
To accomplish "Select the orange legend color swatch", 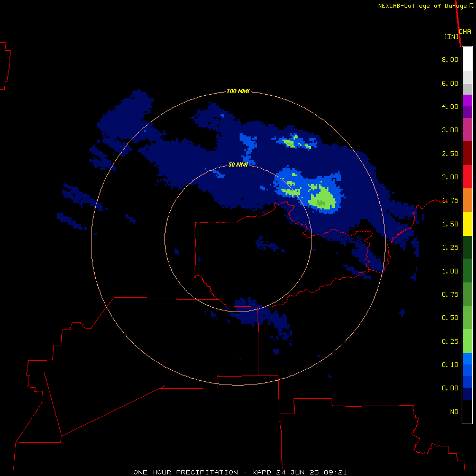I will coord(467,200).
